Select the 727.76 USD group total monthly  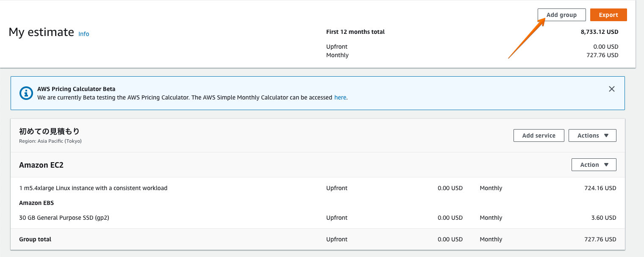tap(600, 239)
